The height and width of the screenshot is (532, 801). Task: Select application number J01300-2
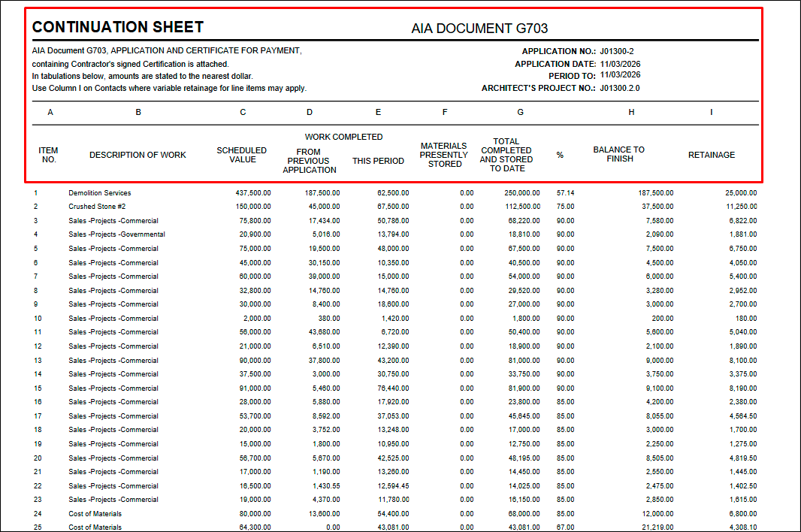click(616, 51)
